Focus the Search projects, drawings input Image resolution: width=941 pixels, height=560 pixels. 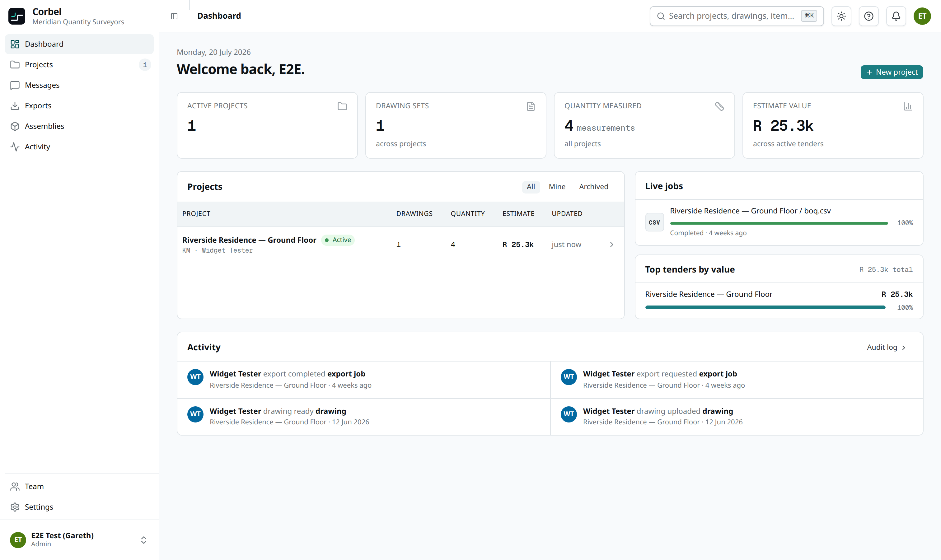[x=737, y=16]
